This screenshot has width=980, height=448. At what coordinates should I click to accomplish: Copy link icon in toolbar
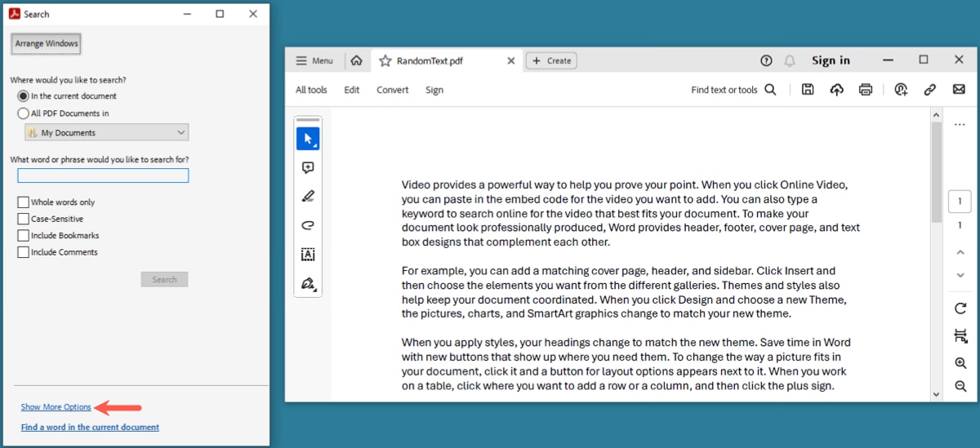point(929,90)
